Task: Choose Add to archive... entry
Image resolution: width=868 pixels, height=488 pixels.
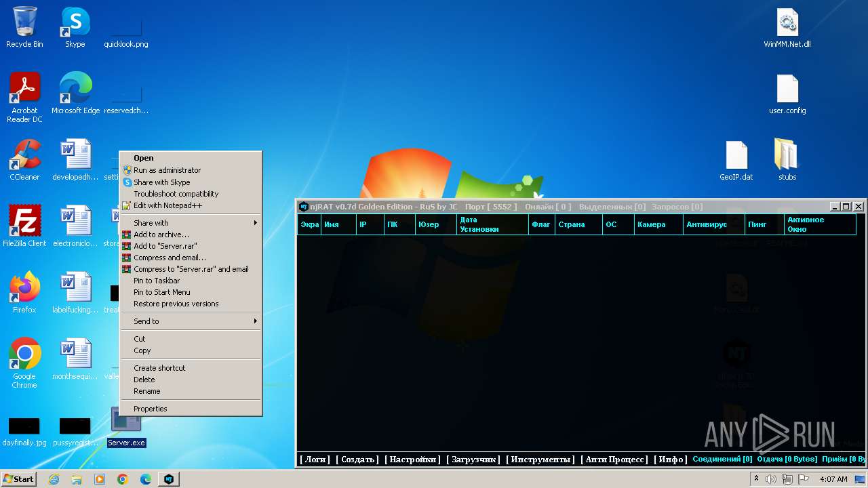Action: coord(191,235)
